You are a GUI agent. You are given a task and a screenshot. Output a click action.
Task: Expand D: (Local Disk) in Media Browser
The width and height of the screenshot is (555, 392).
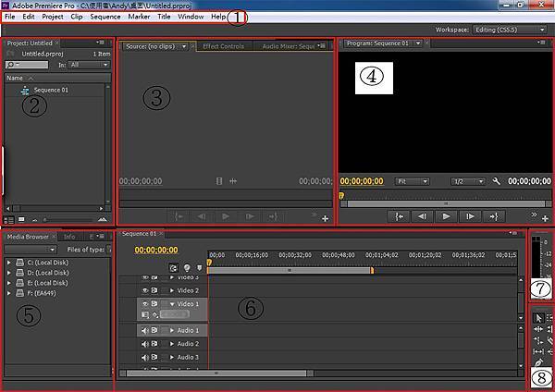(x=9, y=273)
